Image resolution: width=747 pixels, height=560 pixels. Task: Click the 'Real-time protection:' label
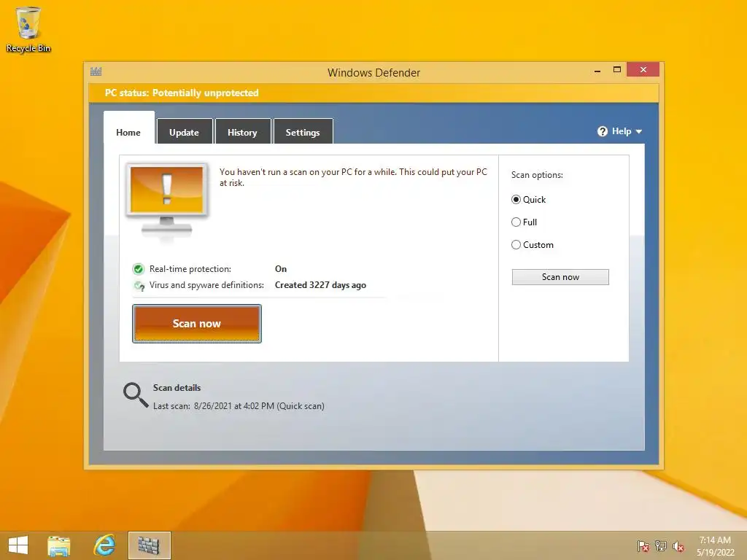tap(190, 269)
